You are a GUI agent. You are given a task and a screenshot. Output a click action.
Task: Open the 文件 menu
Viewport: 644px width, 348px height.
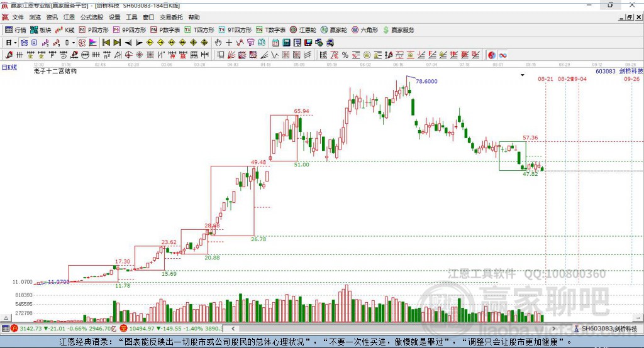[18, 17]
